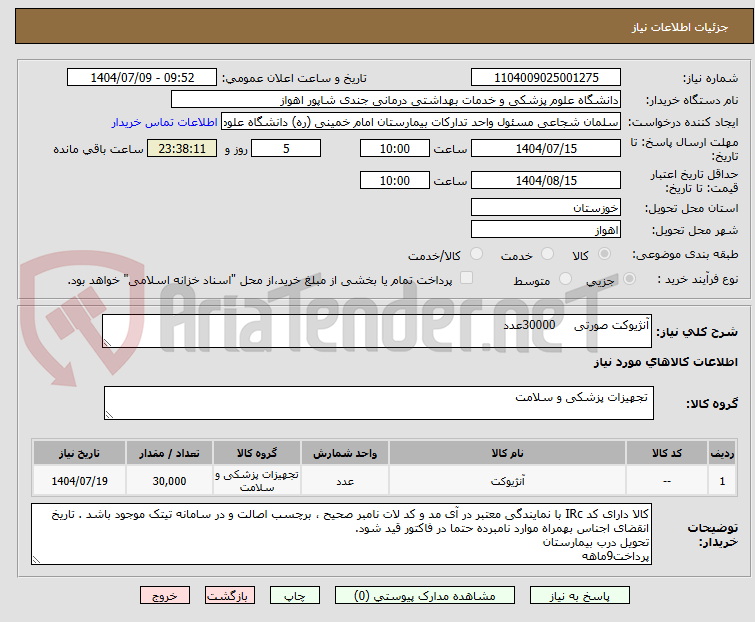Click the 'چاپ' print button

click(295, 596)
